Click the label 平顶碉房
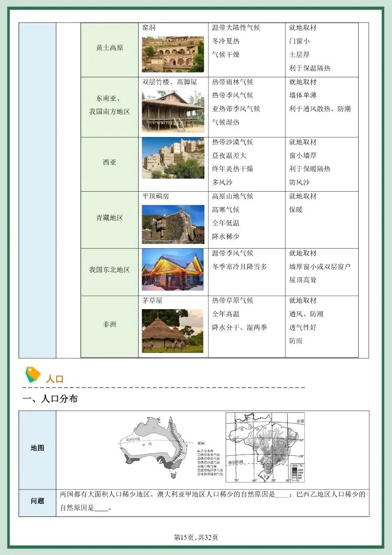 tap(156, 196)
